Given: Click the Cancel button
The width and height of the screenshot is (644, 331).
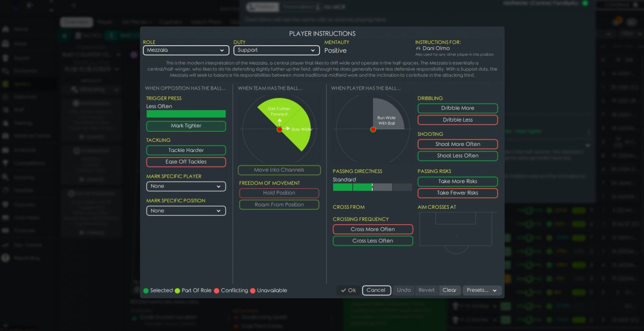Looking at the screenshot, I should click(376, 290).
